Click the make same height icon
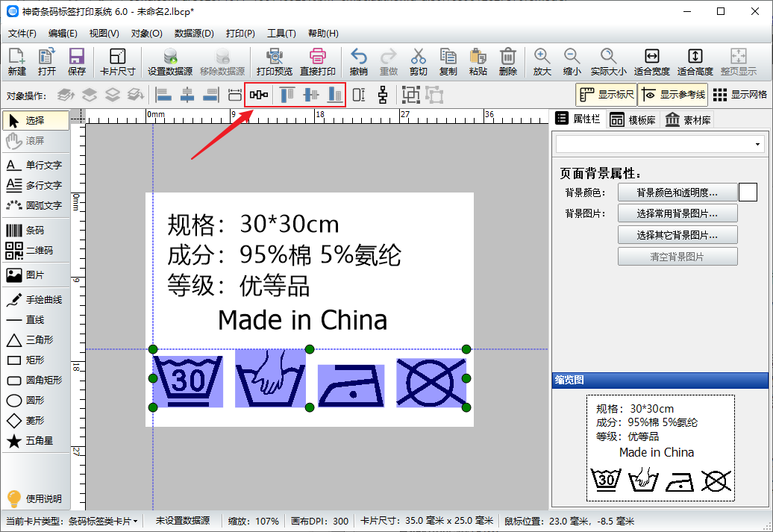Viewport: 773px width, 532px height. click(359, 95)
